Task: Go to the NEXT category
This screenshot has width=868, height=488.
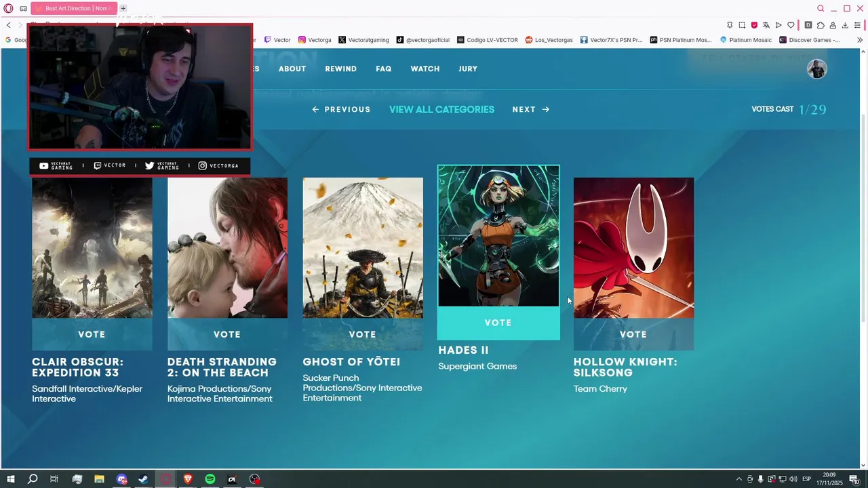Action: pos(531,110)
